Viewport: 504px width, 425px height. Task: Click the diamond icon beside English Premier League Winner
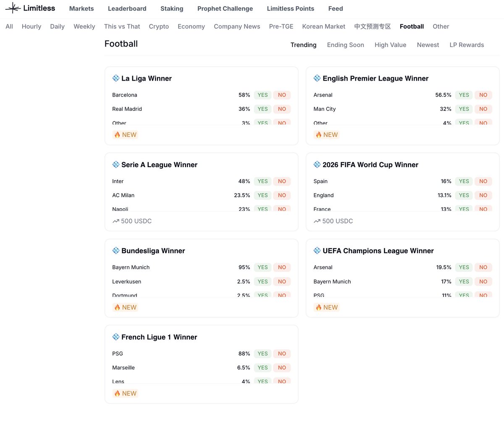coord(317,78)
